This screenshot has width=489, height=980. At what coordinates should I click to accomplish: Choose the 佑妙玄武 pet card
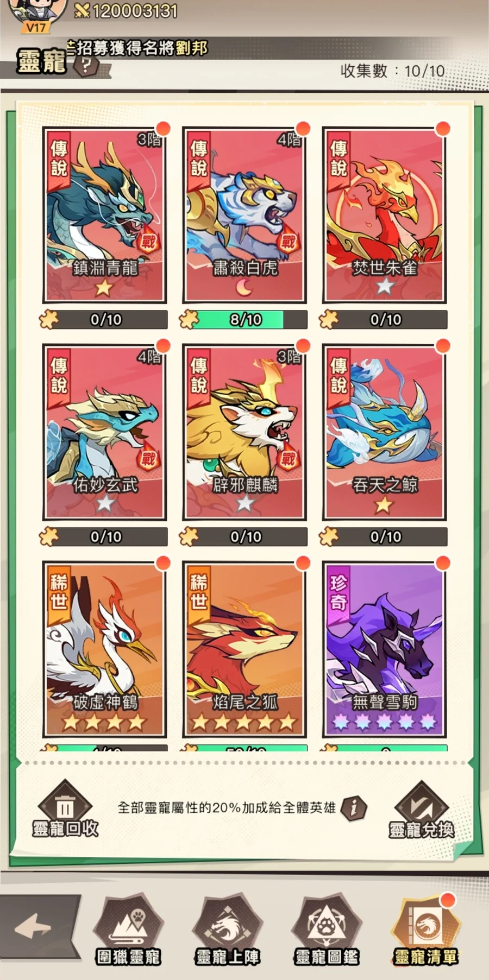click(x=104, y=432)
